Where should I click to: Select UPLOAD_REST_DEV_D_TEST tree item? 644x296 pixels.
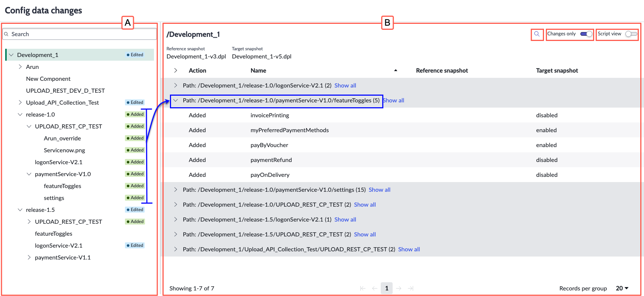[65, 90]
